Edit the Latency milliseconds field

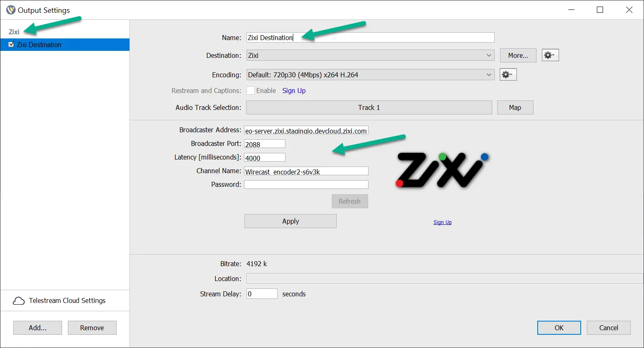pyautogui.click(x=265, y=157)
